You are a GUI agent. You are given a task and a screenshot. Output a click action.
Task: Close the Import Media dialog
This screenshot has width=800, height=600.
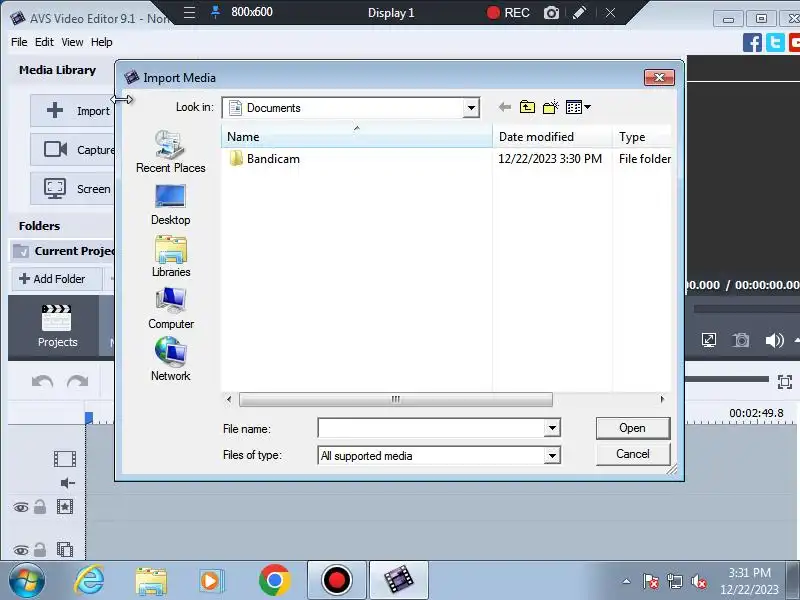coord(659,78)
